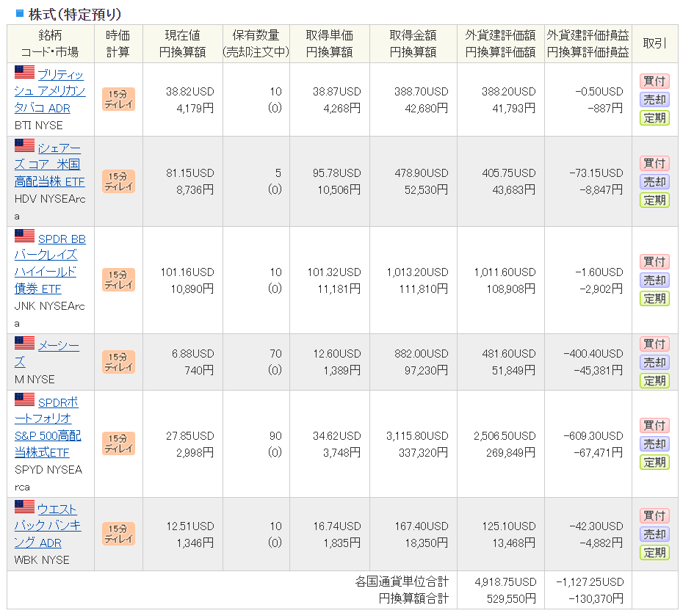
Task: Click 15分ディレイ badge in BTI row
Action: click(118, 99)
